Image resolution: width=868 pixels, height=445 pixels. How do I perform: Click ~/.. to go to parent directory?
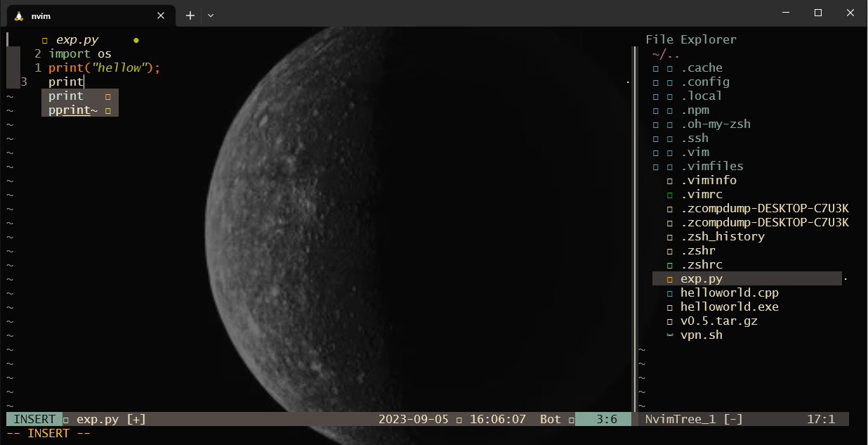pos(665,53)
